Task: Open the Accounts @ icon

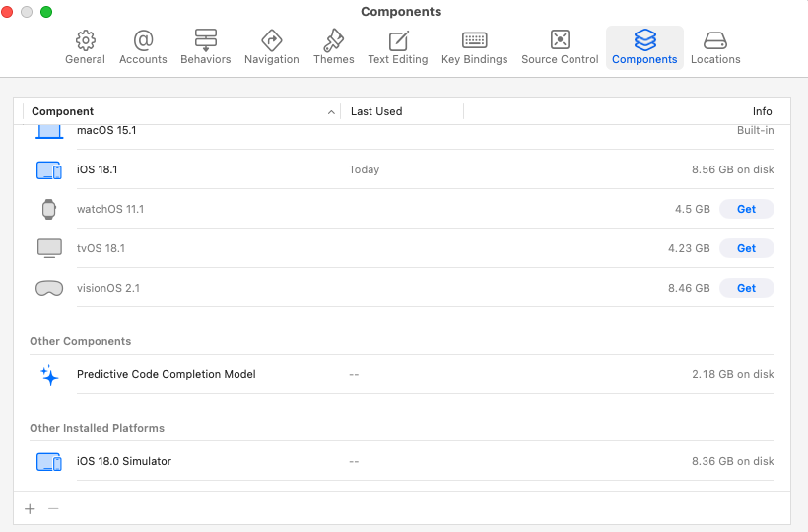Action: pos(143,39)
